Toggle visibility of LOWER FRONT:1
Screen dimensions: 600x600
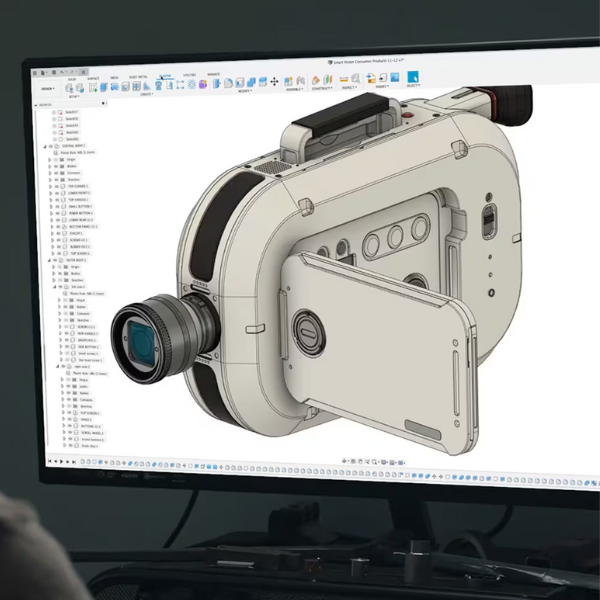57,193
